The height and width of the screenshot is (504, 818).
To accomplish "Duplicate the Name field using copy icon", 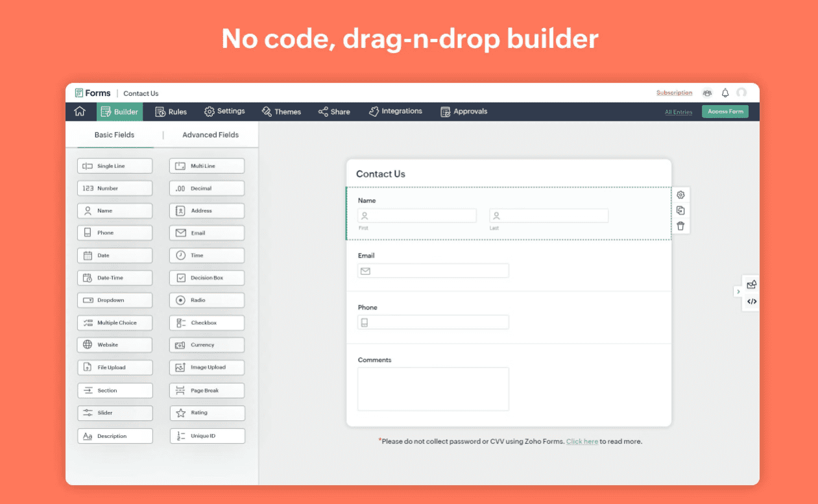I will pyautogui.click(x=680, y=210).
